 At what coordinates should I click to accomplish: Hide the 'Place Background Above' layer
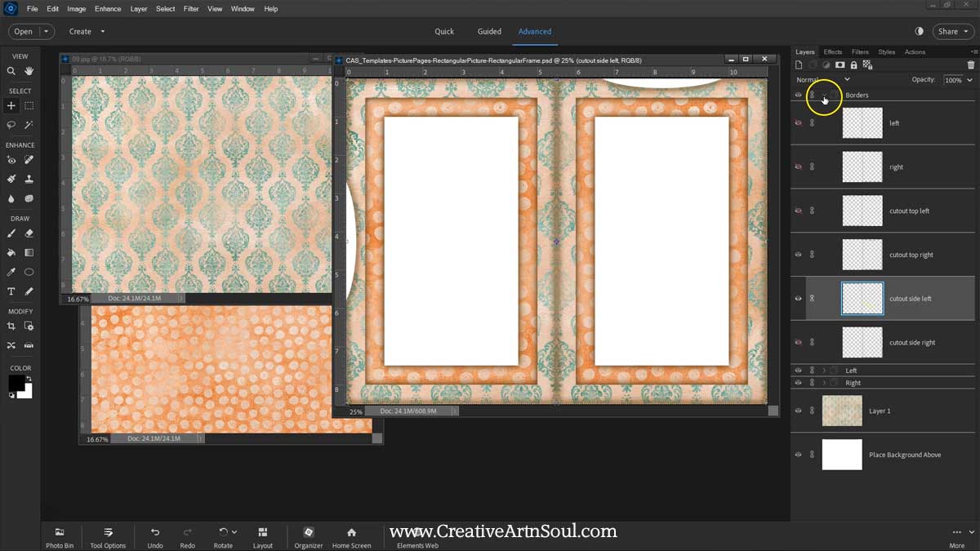[799, 455]
